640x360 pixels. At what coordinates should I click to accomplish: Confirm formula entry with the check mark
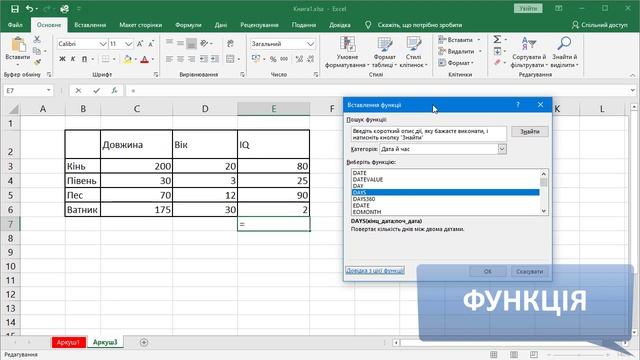pos(96,91)
